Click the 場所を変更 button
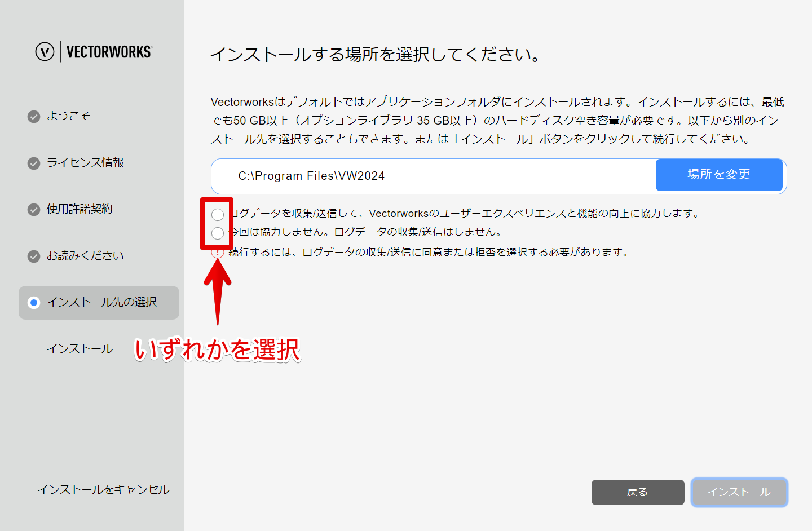Screen dimensions: 812x531 pos(719,175)
